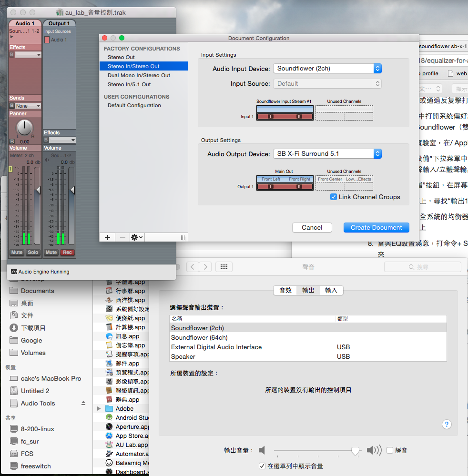The height and width of the screenshot is (476, 468).
Task: Toggle 靜音 mute checkbox
Action: pyautogui.click(x=390, y=450)
